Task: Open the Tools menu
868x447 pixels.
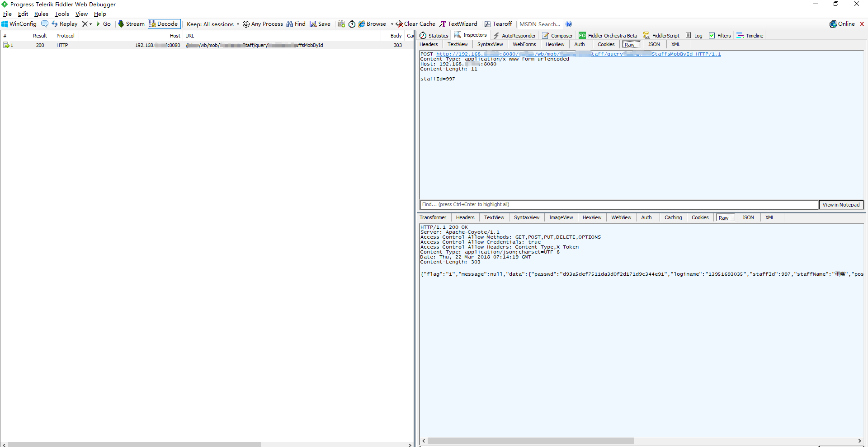Action: pyautogui.click(x=62, y=14)
